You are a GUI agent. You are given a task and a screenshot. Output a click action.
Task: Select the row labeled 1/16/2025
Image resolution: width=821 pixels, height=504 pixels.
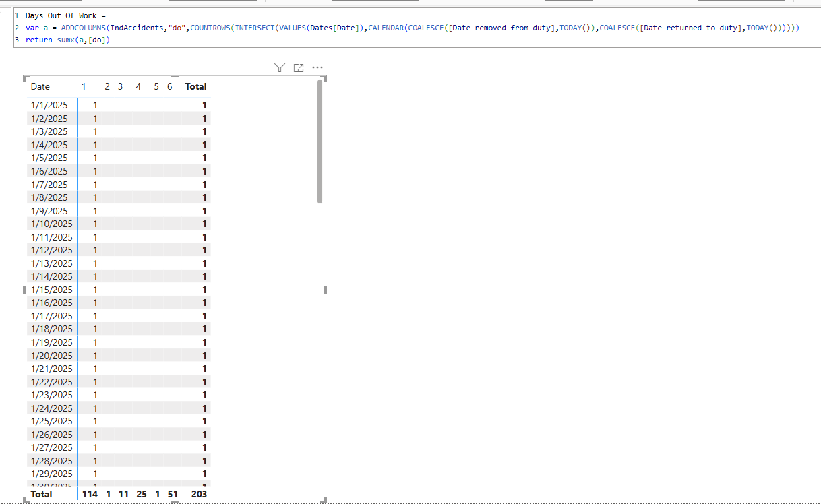click(119, 303)
